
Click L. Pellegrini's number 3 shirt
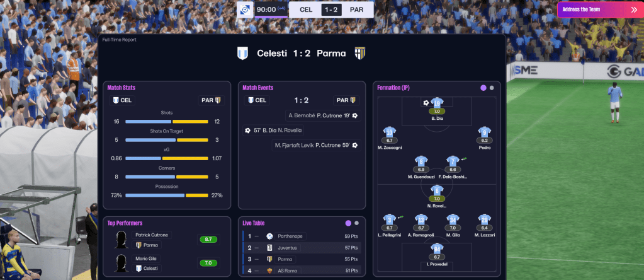(390, 220)
